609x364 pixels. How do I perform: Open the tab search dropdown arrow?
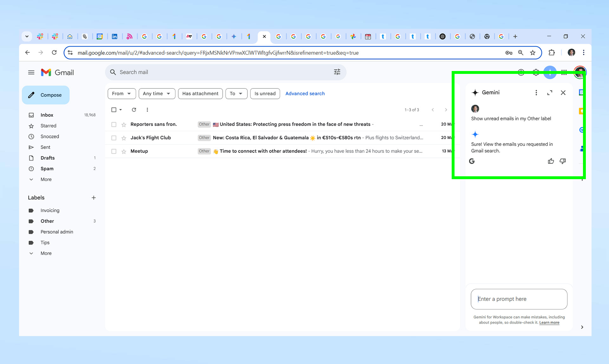(27, 36)
